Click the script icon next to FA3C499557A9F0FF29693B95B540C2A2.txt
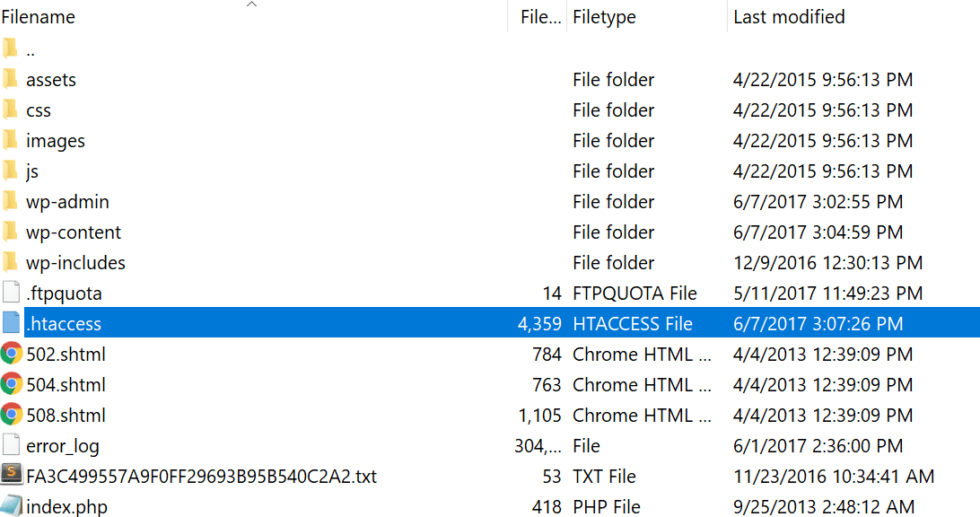 tap(13, 476)
